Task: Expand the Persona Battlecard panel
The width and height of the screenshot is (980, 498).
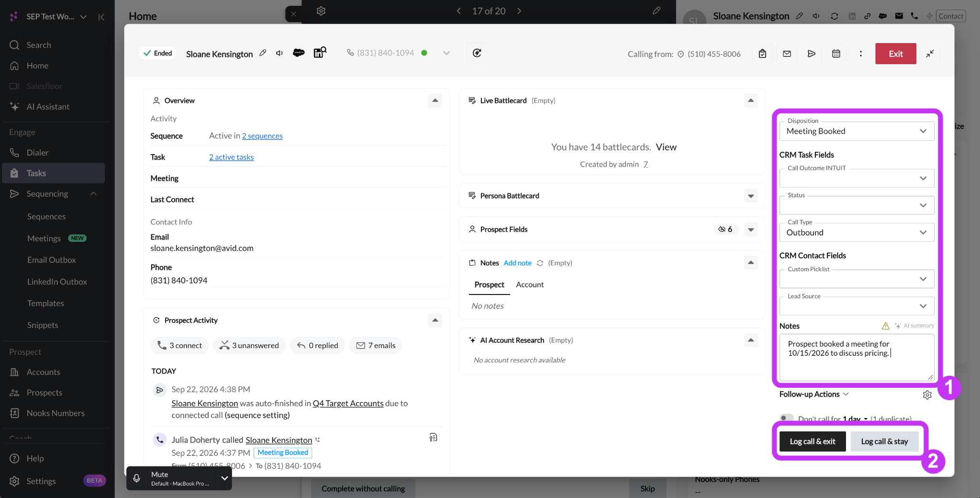Action: tap(751, 196)
